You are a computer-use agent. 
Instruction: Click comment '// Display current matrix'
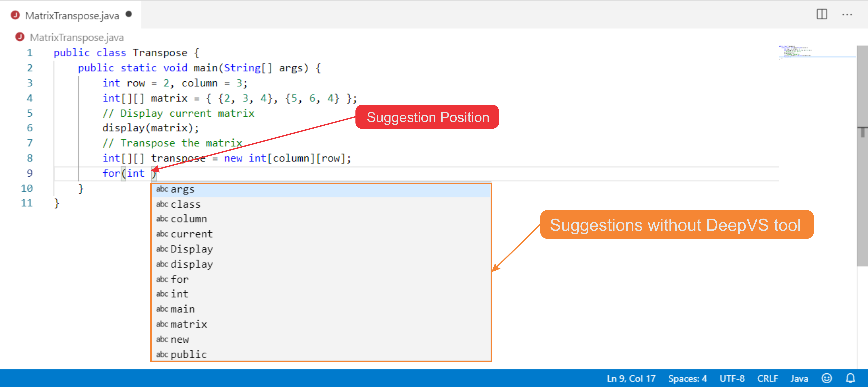[x=179, y=113]
